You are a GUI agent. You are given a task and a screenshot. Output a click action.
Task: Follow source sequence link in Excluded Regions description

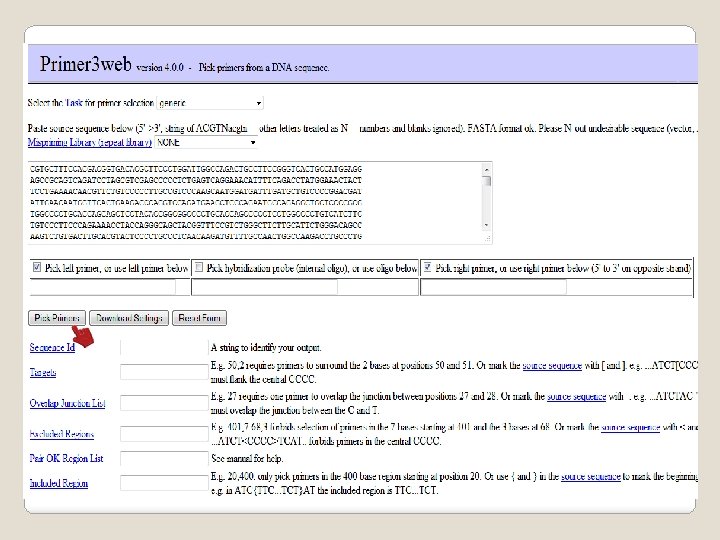point(630,428)
